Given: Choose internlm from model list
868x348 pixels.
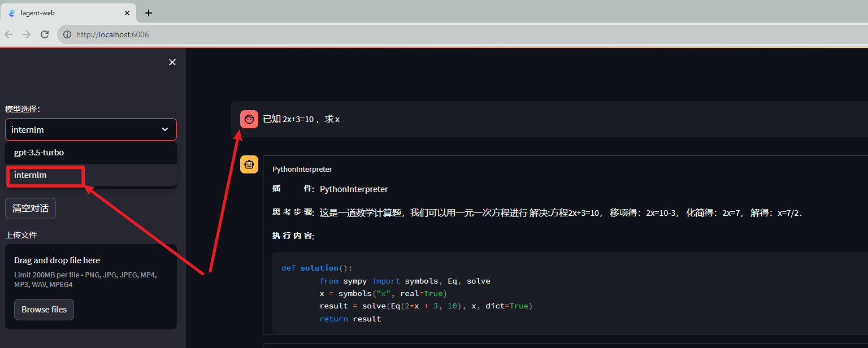Looking at the screenshot, I should click(91, 175).
